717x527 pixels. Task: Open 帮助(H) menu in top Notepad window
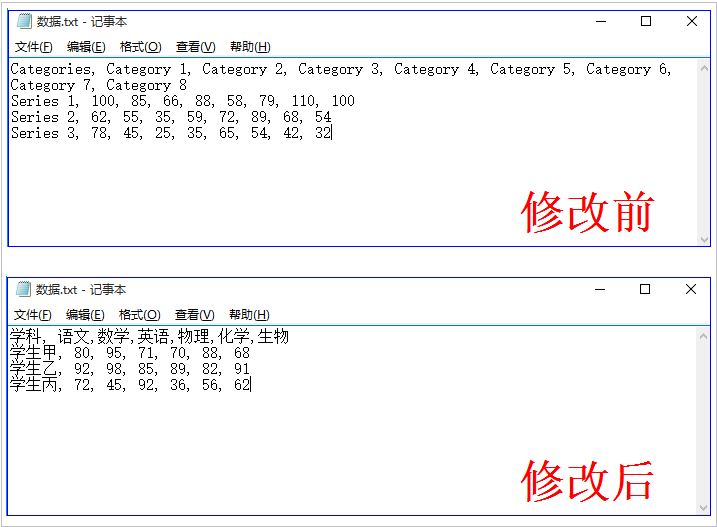(250, 47)
